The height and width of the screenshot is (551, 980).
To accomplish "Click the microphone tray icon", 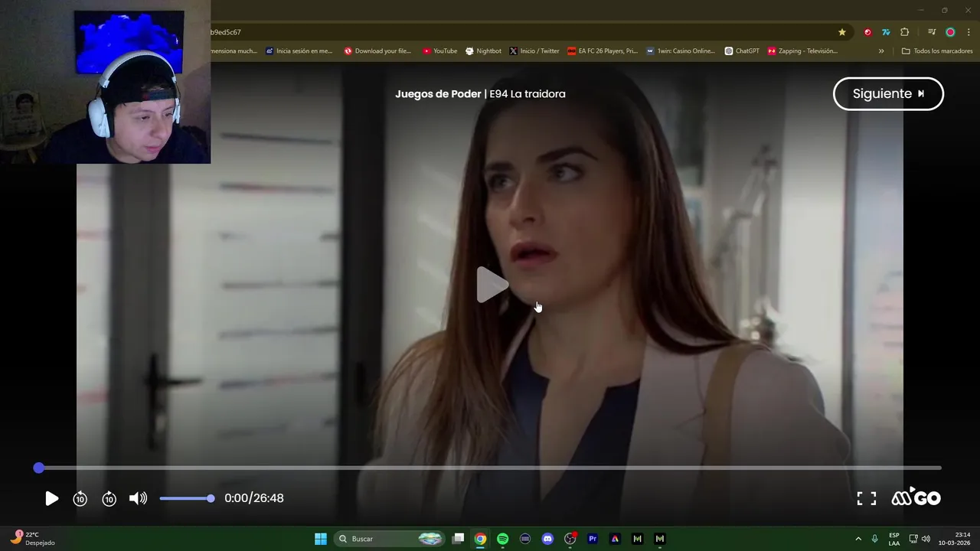I will (x=874, y=539).
